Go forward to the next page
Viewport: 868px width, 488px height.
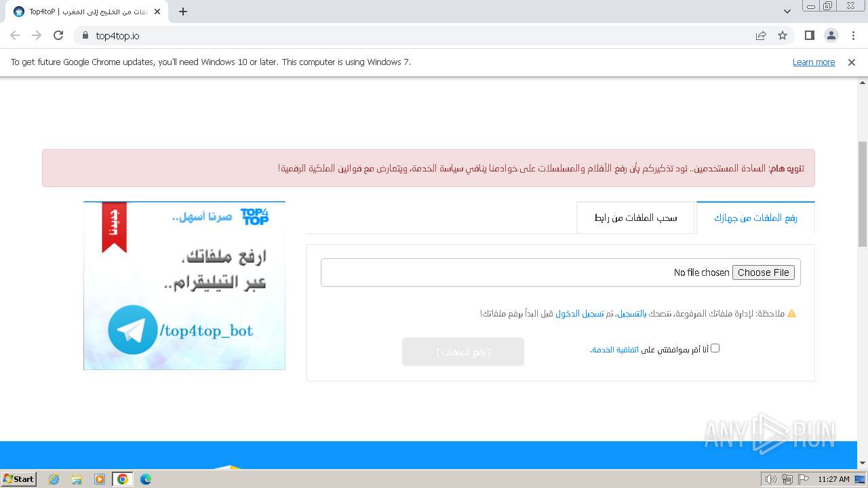click(x=37, y=35)
